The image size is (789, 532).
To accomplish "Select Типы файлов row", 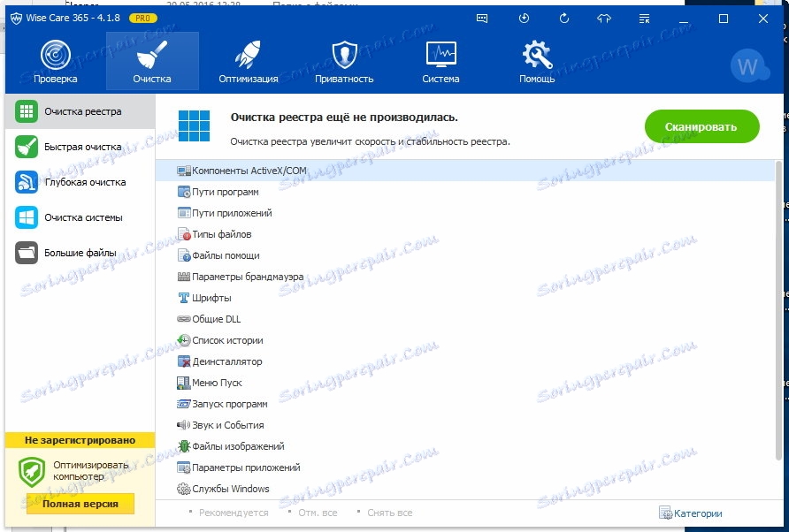I will click(465, 234).
